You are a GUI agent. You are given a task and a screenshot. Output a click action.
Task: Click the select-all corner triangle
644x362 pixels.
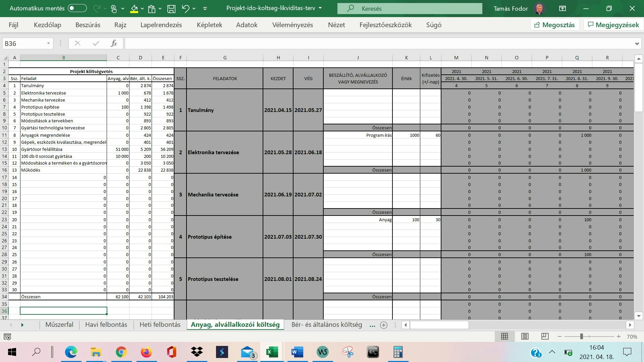click(5, 58)
